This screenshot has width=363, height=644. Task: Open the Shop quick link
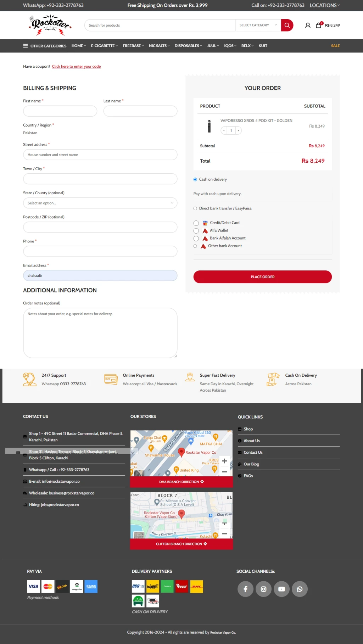248,429
